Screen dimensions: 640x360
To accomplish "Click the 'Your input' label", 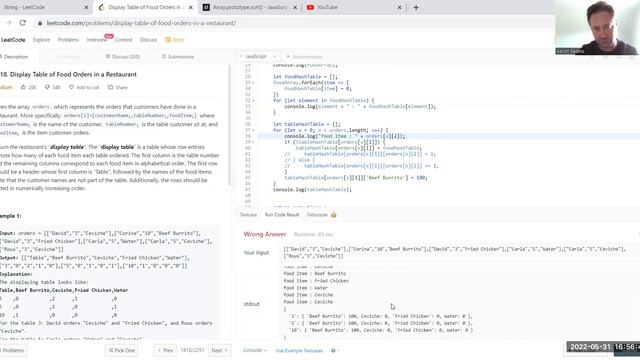I will [256, 253].
